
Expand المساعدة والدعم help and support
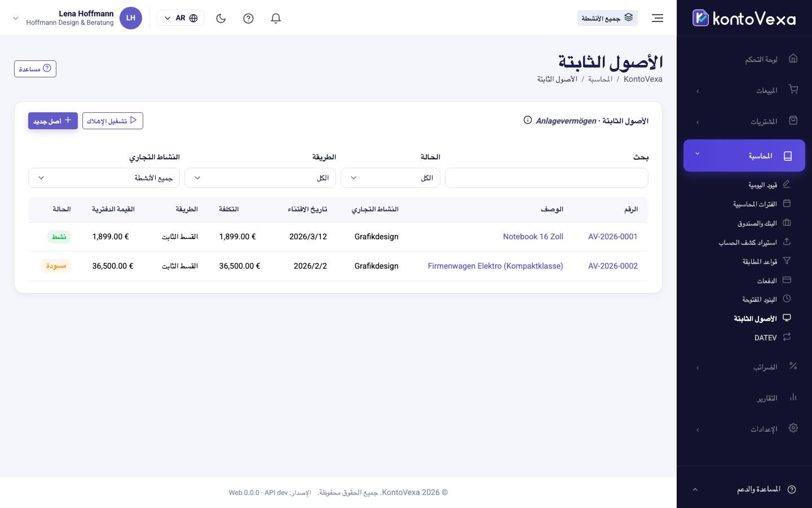click(x=744, y=489)
